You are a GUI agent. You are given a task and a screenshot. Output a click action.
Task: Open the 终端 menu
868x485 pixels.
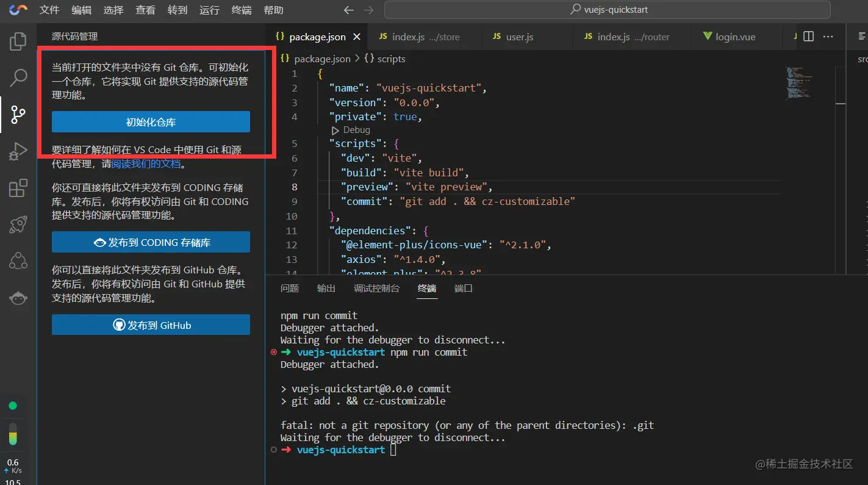(x=242, y=10)
